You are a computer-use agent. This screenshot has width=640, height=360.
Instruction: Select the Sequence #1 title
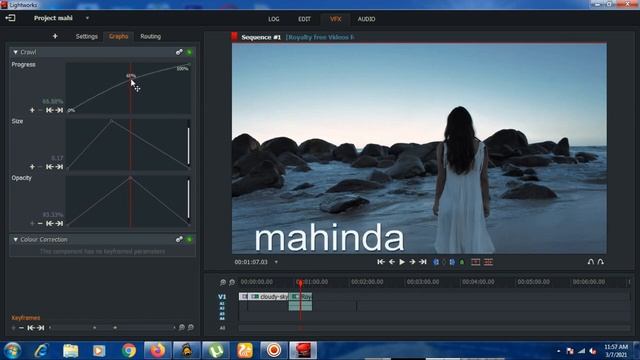click(x=261, y=37)
